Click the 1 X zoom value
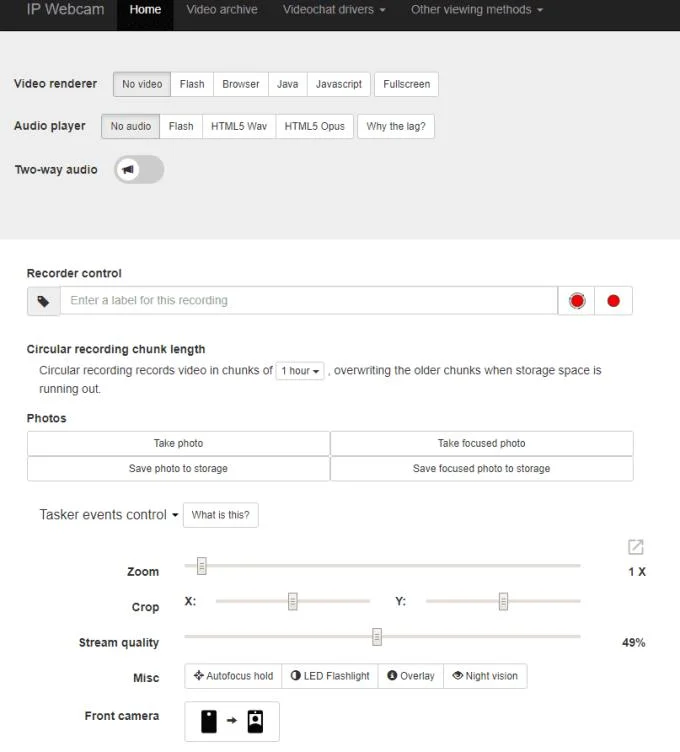The width and height of the screenshot is (680, 752). click(637, 572)
